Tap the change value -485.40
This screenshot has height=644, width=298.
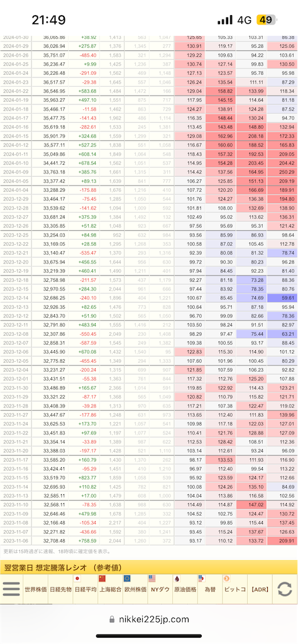click(88, 54)
